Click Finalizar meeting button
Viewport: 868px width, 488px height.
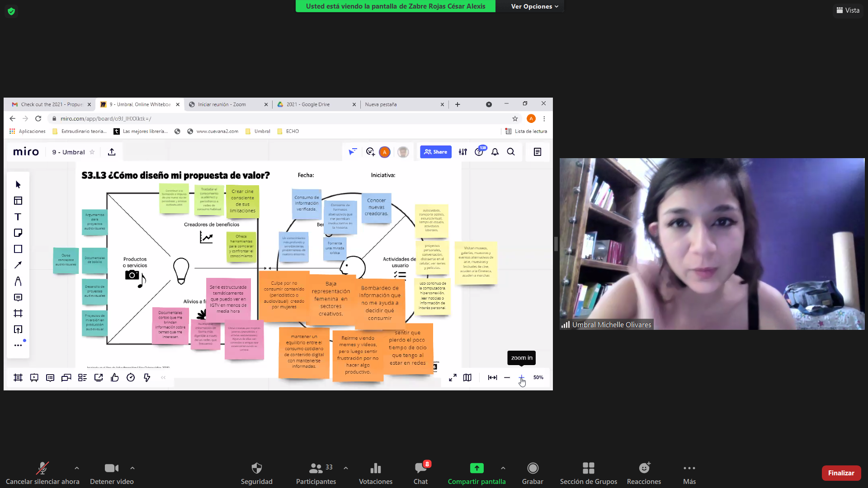pyautogui.click(x=841, y=473)
